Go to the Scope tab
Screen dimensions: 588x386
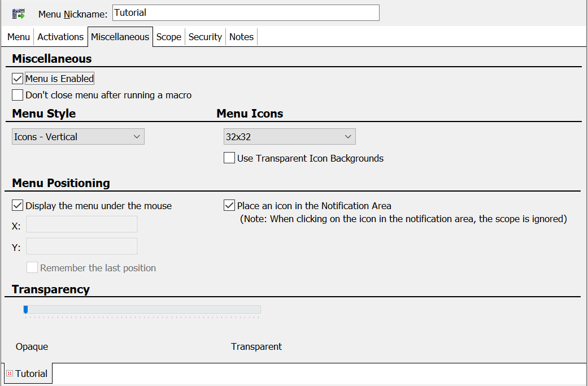(x=169, y=37)
